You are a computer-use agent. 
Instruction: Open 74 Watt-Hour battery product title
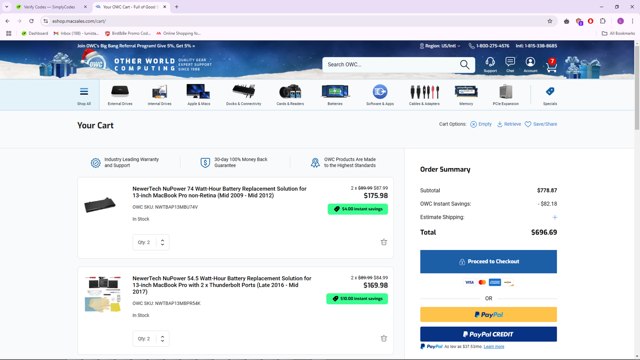(219, 192)
